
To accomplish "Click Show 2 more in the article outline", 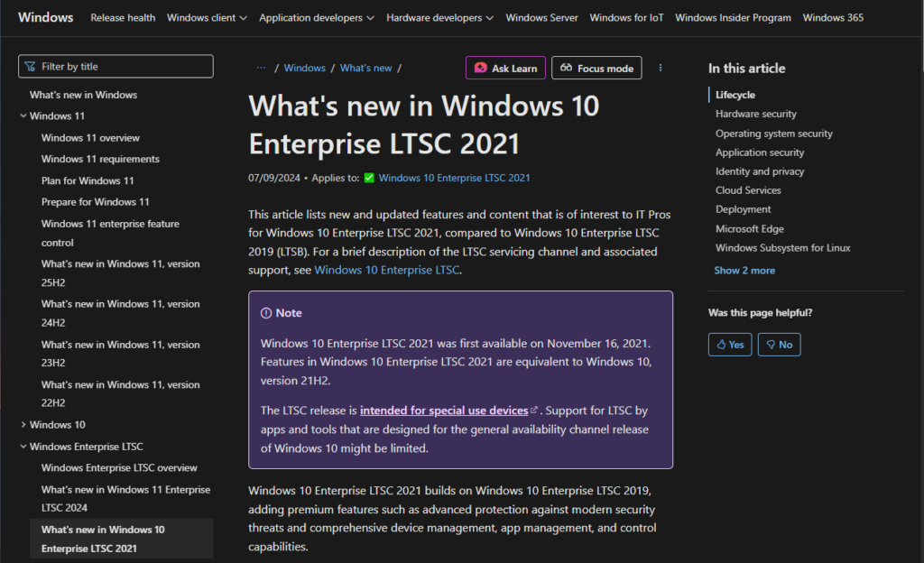I will [744, 270].
